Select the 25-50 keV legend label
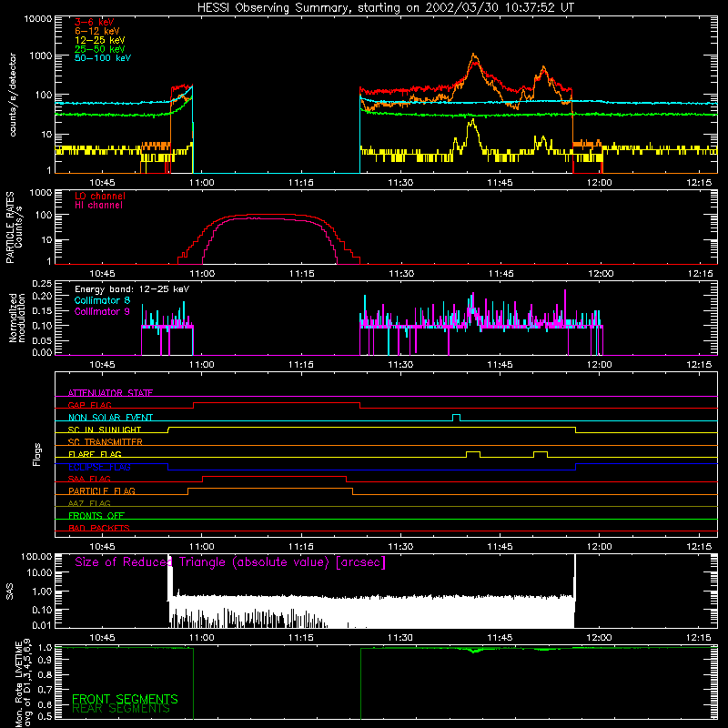 100,49
